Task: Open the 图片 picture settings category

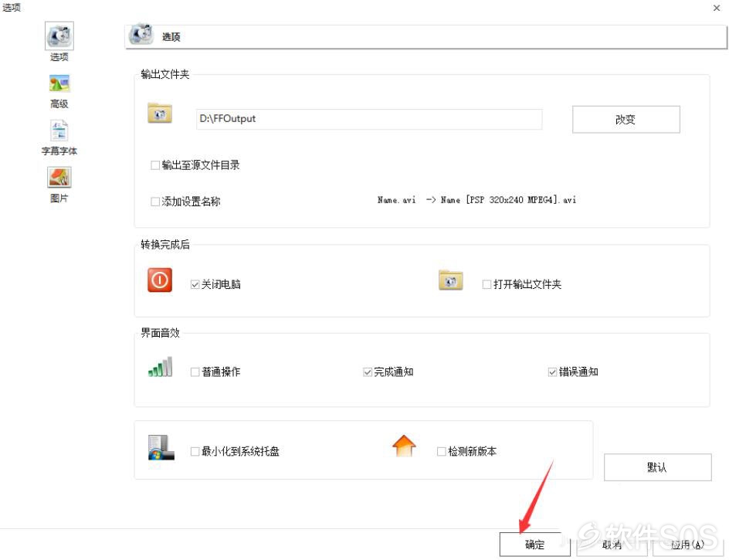Action: [x=59, y=185]
